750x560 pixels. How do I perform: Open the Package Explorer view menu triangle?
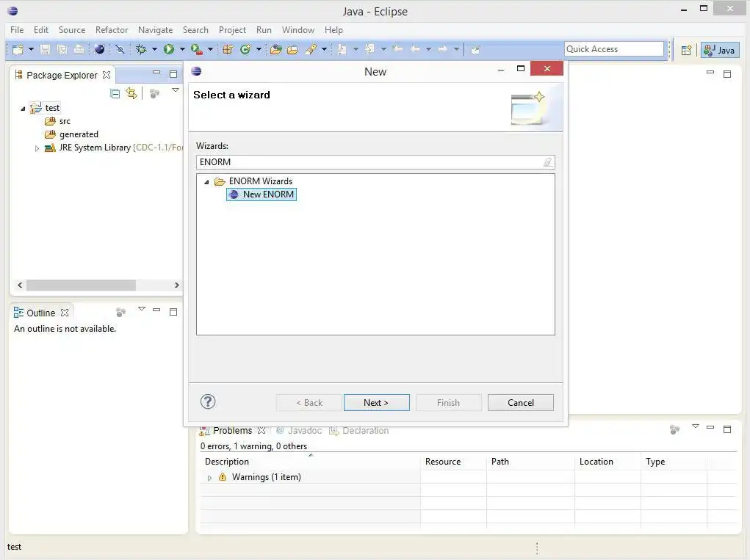[176, 90]
